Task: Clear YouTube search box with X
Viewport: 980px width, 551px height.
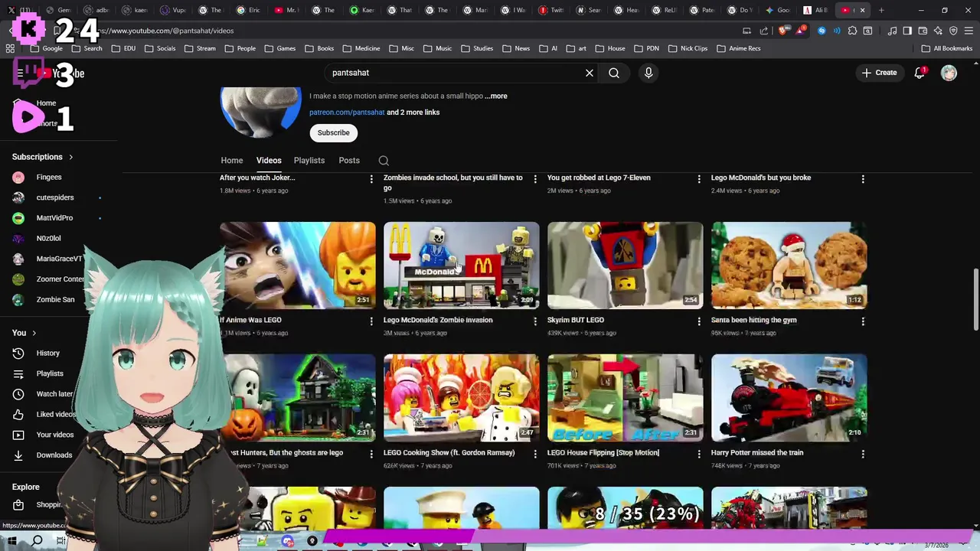Action: point(590,73)
